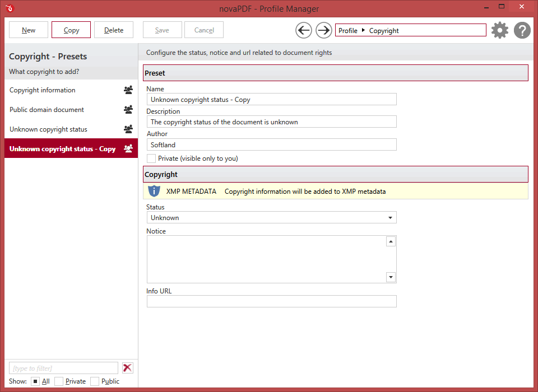Select the Unknown copyright status preset
Image resolution: width=538 pixels, height=392 pixels.
[71, 129]
